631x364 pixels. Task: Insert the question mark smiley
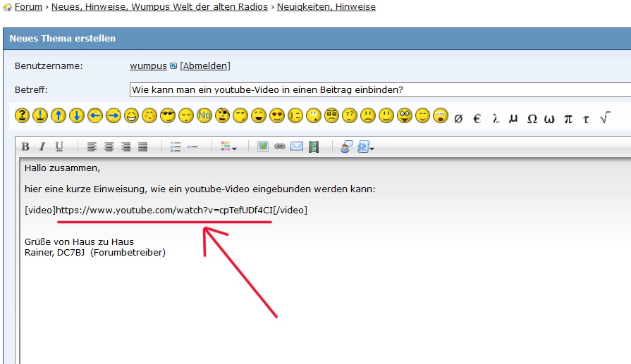23,115
